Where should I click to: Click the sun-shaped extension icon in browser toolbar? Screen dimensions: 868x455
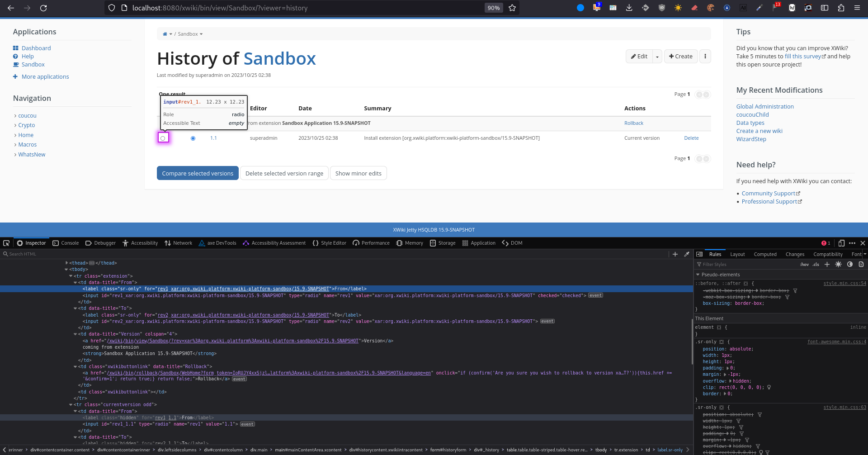coord(678,8)
